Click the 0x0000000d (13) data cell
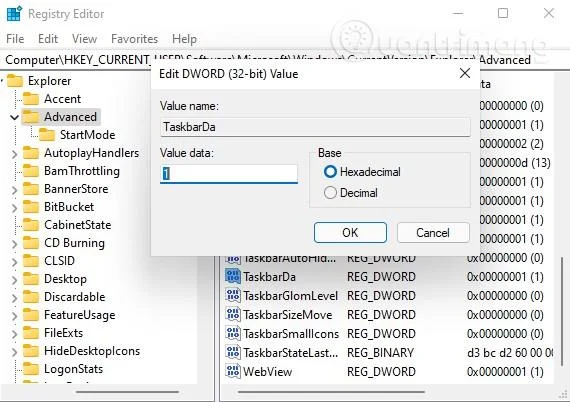Viewport: 570px width, 402px height. pyautogui.click(x=515, y=163)
